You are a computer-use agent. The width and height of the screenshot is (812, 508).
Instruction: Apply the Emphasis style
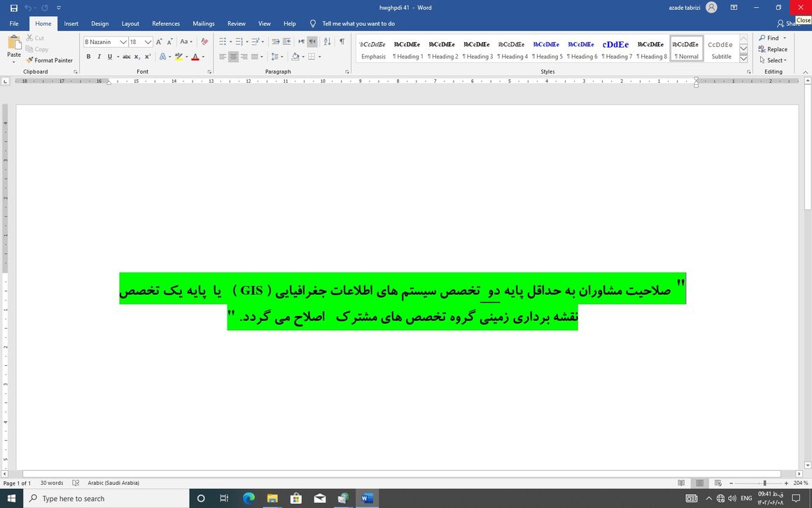click(373, 49)
